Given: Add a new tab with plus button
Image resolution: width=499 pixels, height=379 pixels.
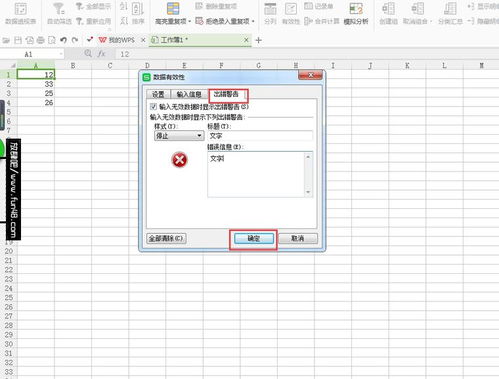Looking at the screenshot, I should pyautogui.click(x=258, y=40).
